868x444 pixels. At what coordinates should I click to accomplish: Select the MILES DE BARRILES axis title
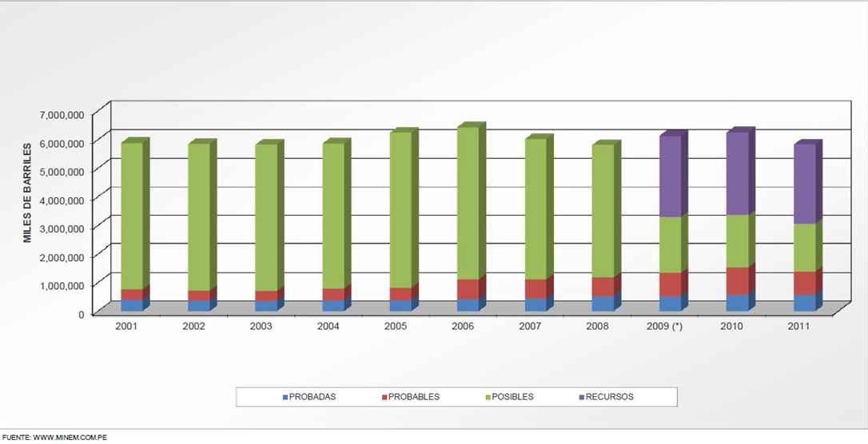(x=26, y=192)
